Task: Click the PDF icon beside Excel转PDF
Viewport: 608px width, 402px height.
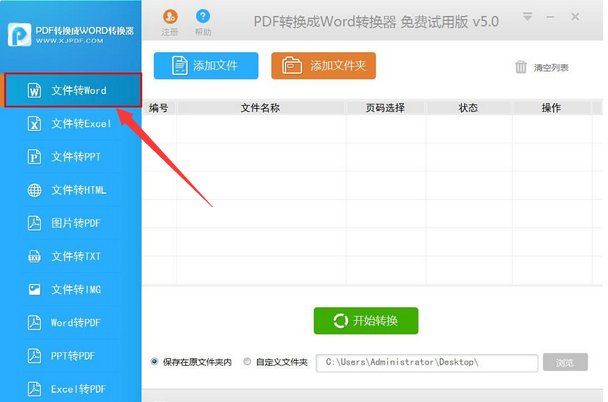Action: (35, 389)
